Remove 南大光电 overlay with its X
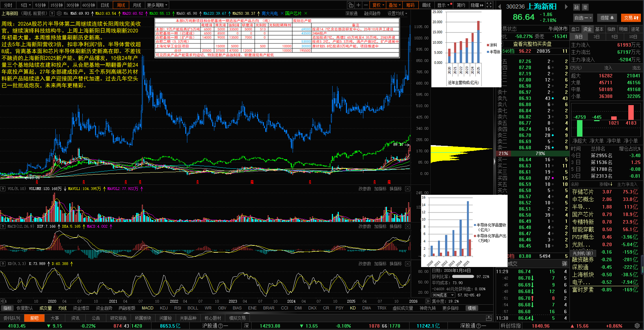 [282, 13]
